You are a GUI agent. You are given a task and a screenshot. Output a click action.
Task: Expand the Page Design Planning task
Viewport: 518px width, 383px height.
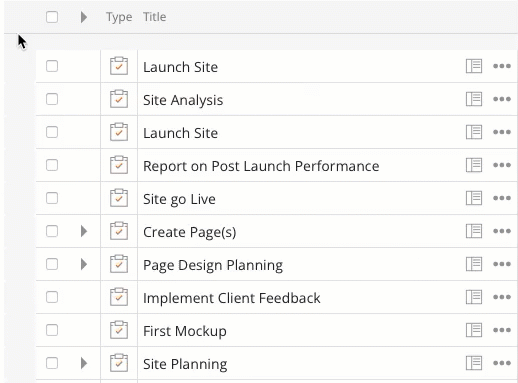(84, 264)
